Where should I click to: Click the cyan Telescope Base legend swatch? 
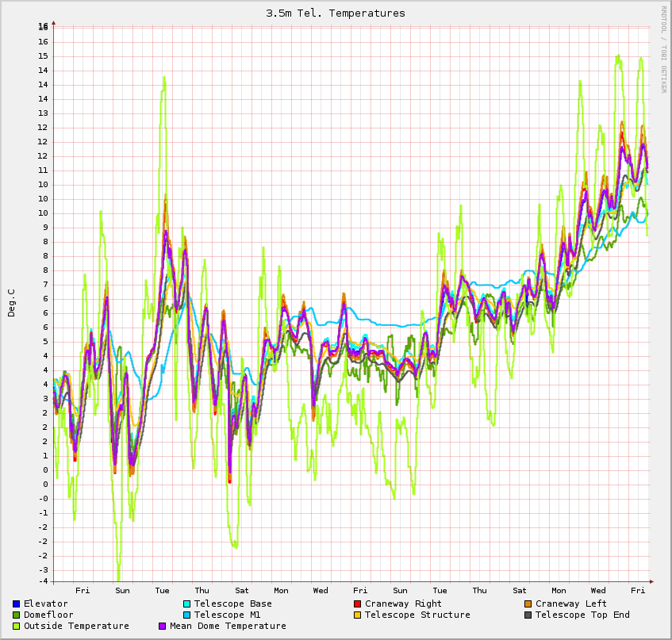click(x=187, y=604)
